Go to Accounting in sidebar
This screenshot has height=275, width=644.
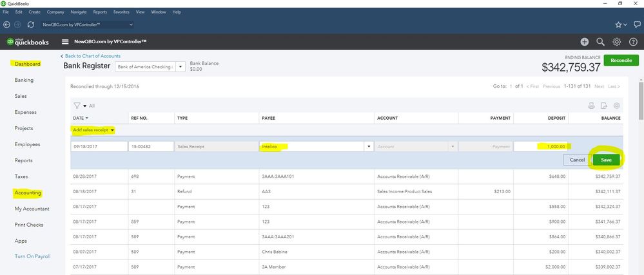[x=28, y=193]
